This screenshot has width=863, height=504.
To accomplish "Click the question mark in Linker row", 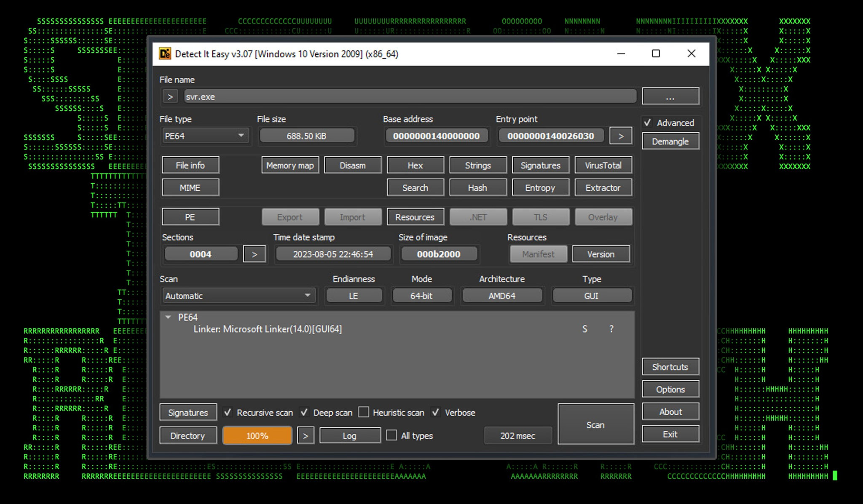I will (x=611, y=329).
